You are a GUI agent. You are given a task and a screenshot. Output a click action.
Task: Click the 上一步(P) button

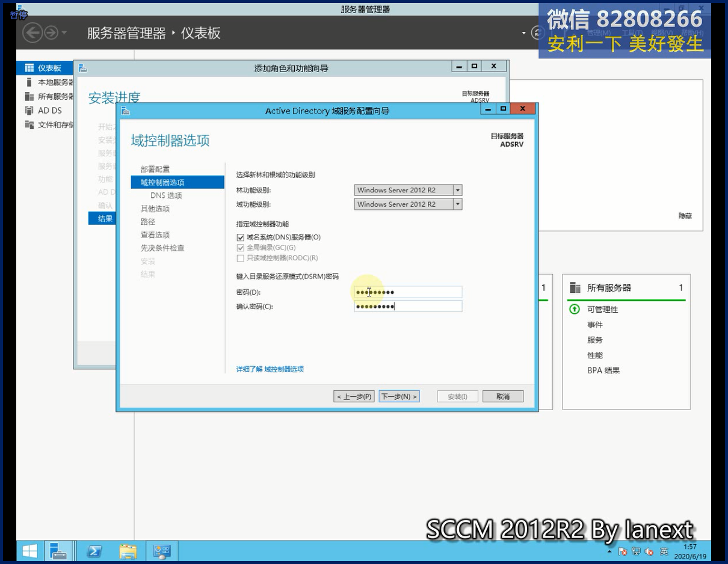tap(354, 396)
